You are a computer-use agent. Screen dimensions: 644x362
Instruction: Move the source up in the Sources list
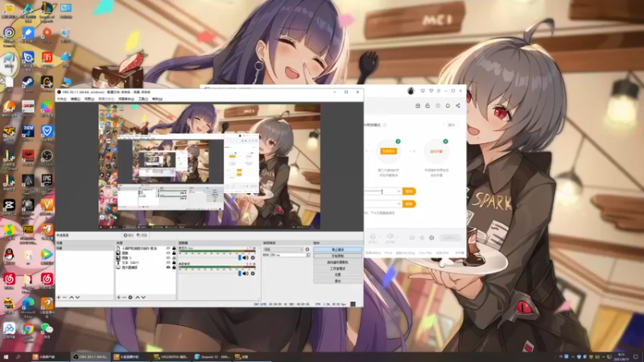pyautogui.click(x=138, y=297)
